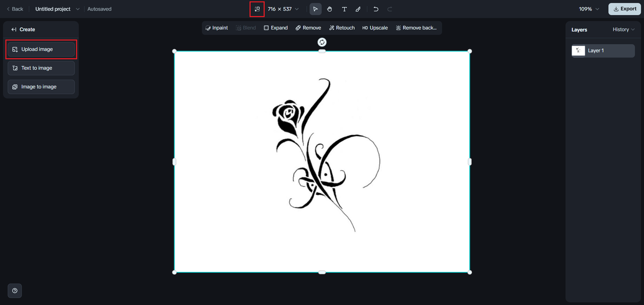
Task: Select the Text tool
Action: coord(344,9)
